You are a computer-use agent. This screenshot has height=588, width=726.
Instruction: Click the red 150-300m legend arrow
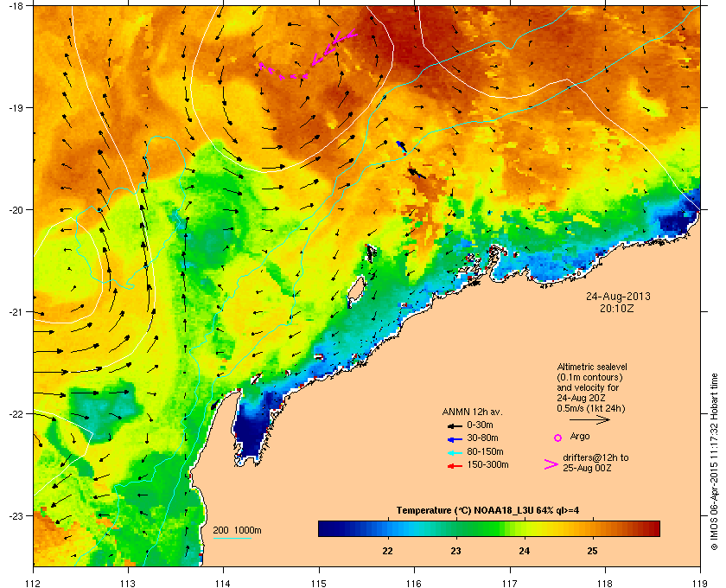point(455,466)
